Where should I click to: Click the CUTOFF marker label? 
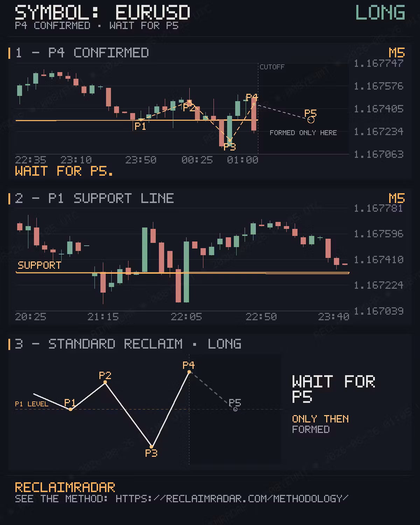tap(272, 67)
